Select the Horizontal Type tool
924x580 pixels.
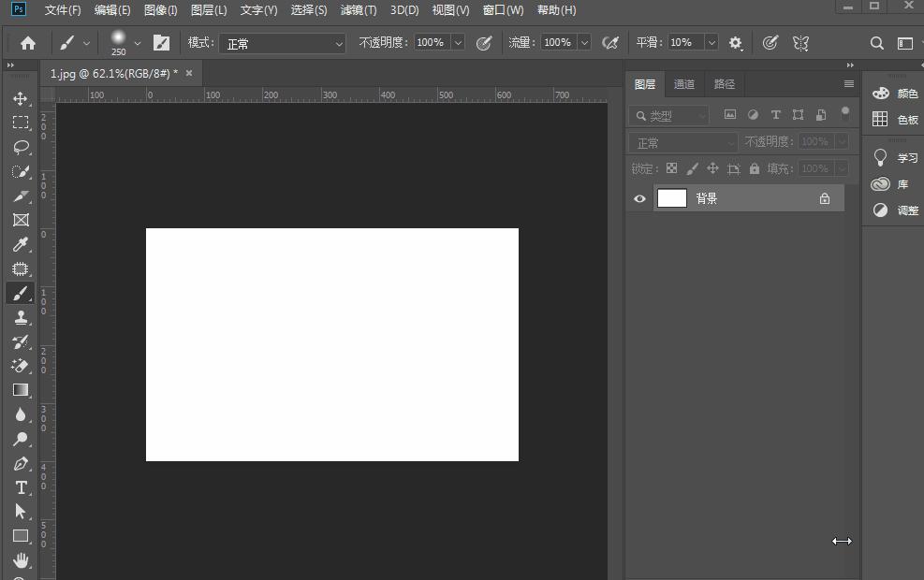point(20,487)
